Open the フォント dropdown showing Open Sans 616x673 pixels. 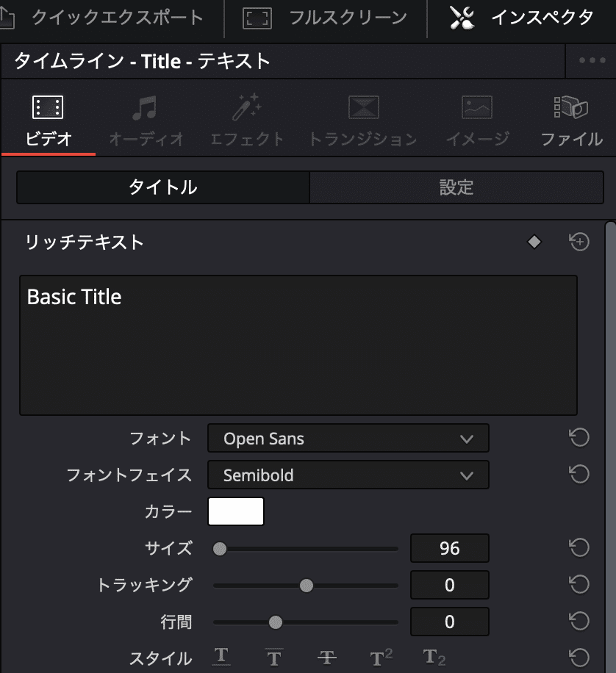pos(348,438)
